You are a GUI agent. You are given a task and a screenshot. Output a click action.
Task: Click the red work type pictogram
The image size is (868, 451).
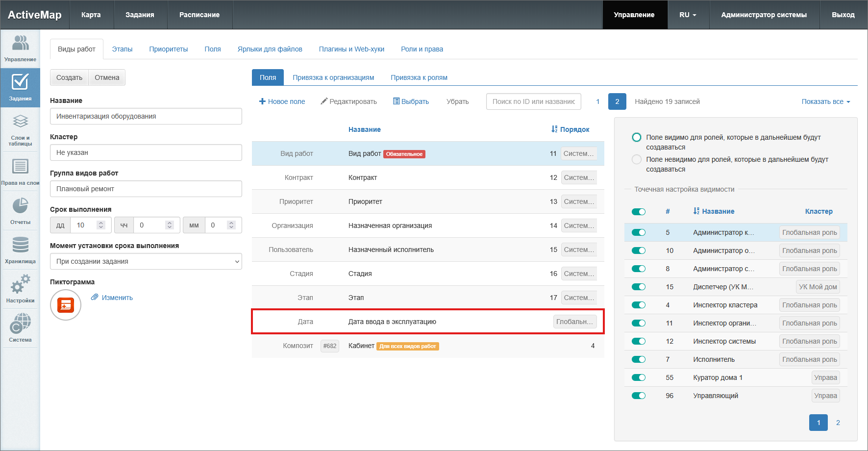click(66, 305)
